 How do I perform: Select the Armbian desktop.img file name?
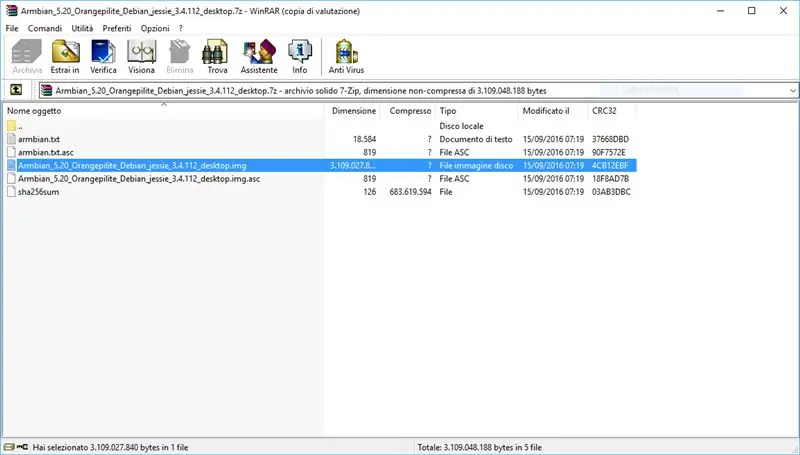coord(132,165)
